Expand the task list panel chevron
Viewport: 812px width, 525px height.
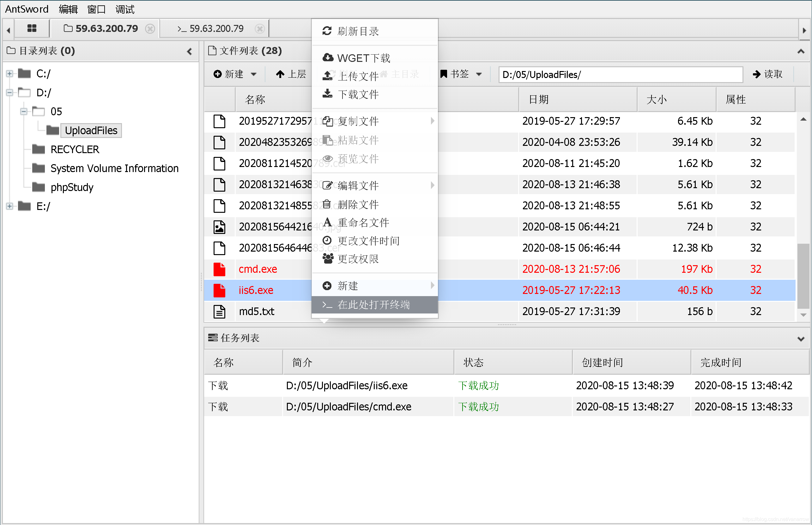(x=801, y=338)
